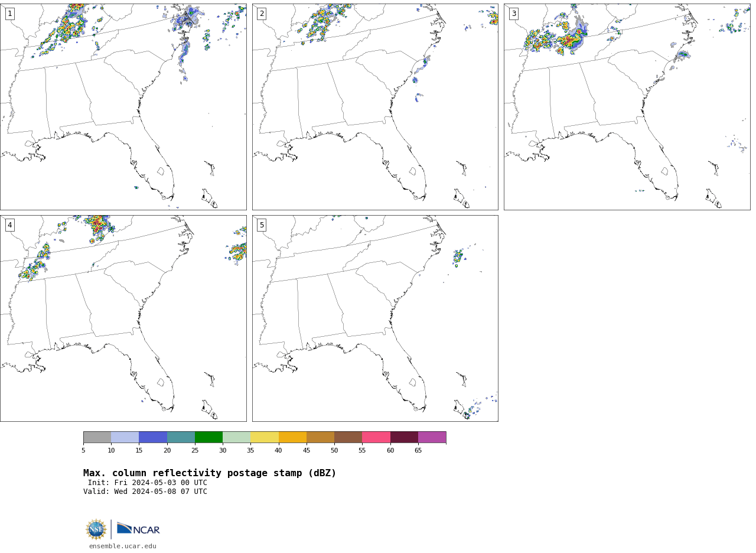756x553 pixels.
Task: Click the colorbar tick label 65
Action: (418, 451)
